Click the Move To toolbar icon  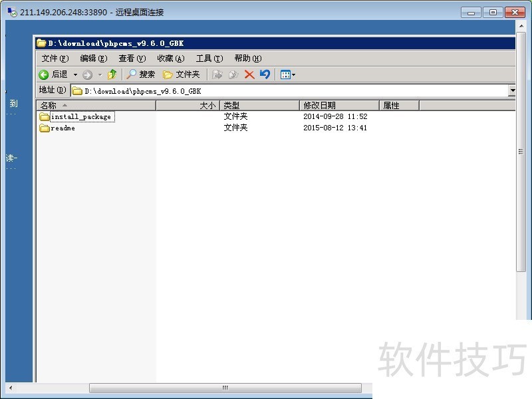click(217, 74)
